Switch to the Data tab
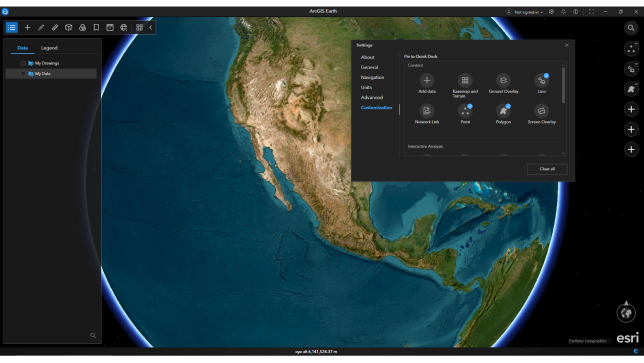Viewport: 644px width, 363px height. coord(23,48)
